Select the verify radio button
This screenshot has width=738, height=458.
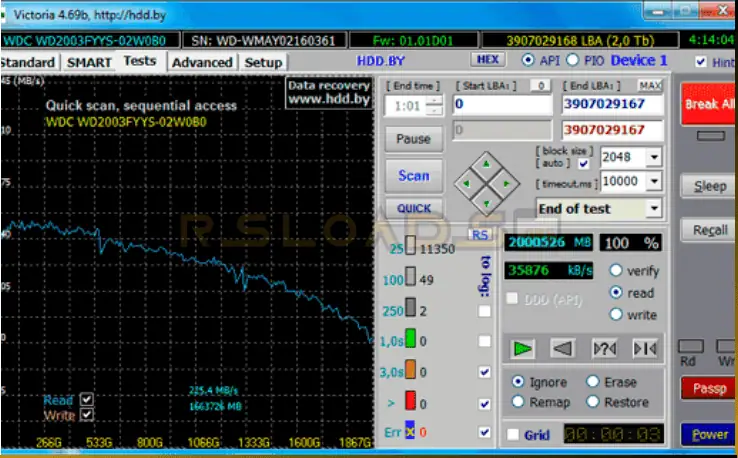[x=616, y=270]
